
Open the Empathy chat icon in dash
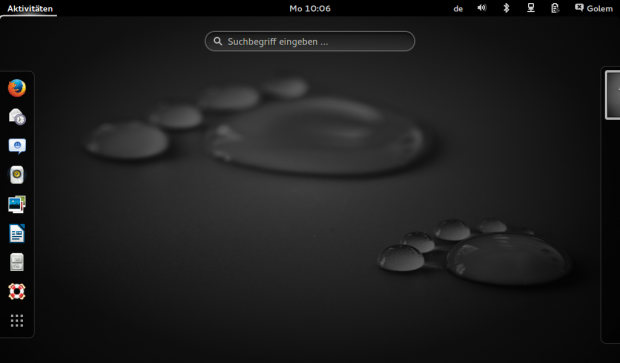click(17, 146)
